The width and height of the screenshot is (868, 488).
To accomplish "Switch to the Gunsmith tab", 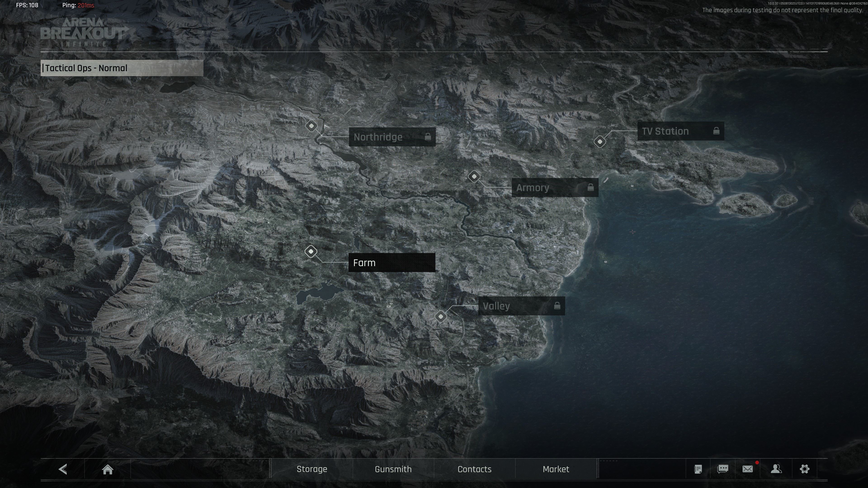I will click(393, 469).
